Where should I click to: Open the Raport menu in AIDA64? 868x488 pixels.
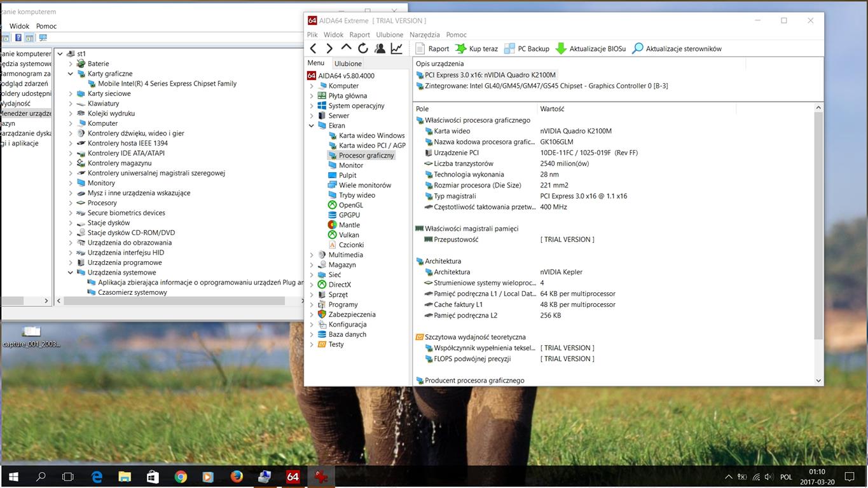tap(359, 35)
